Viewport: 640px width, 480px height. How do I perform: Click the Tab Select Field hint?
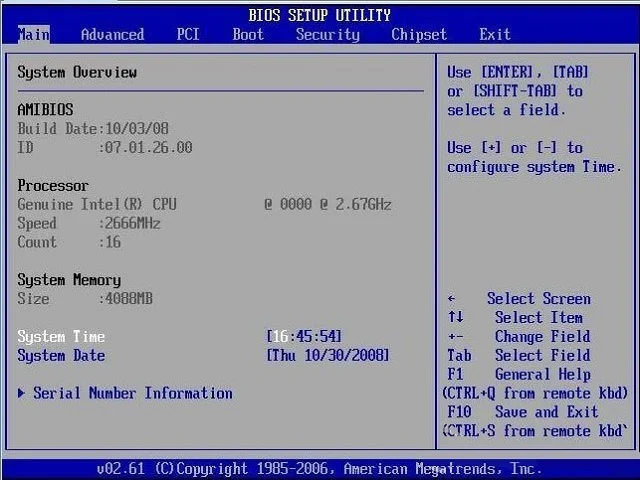pos(519,355)
